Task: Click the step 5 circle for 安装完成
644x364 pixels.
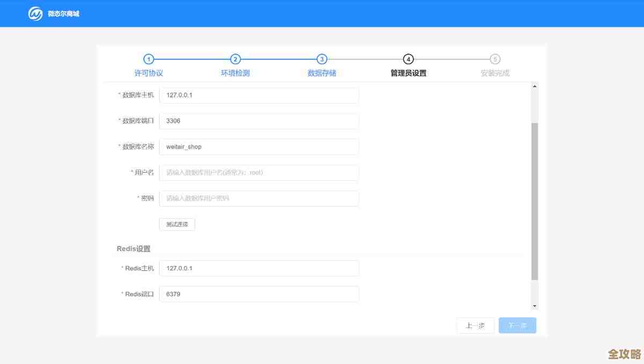Action: 495,60
